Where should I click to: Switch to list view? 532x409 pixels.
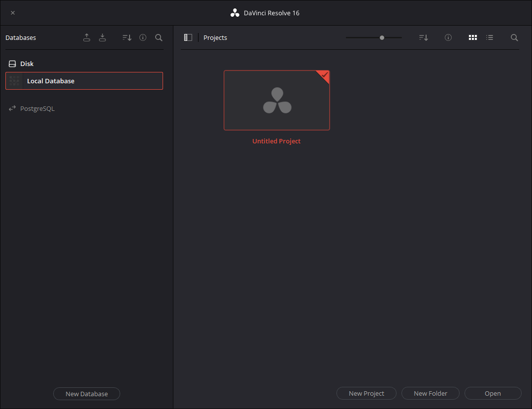(490, 37)
